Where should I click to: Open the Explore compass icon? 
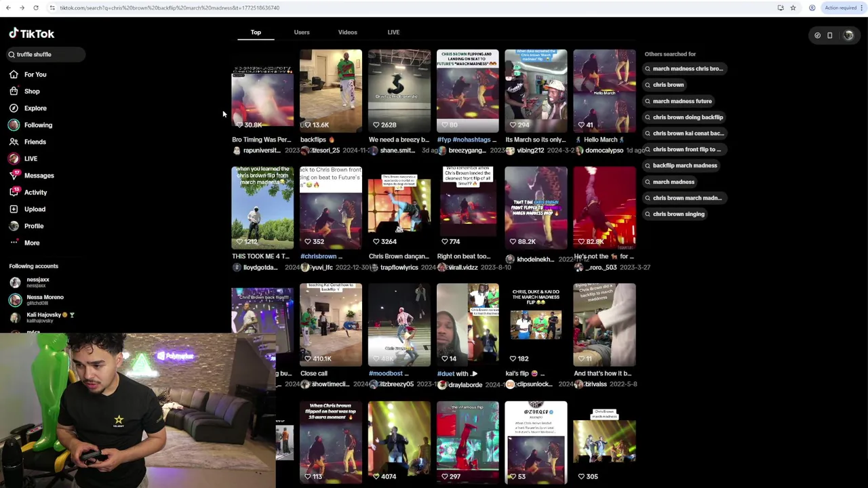click(x=14, y=108)
